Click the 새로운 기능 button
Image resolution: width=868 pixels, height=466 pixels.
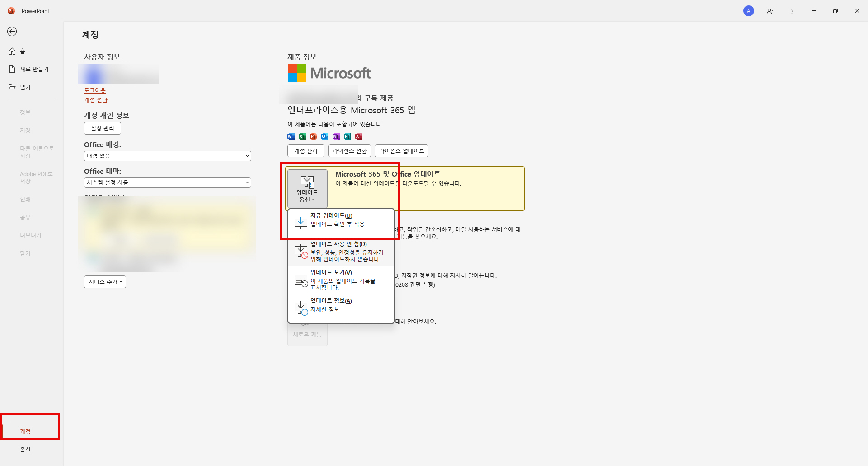tap(307, 334)
